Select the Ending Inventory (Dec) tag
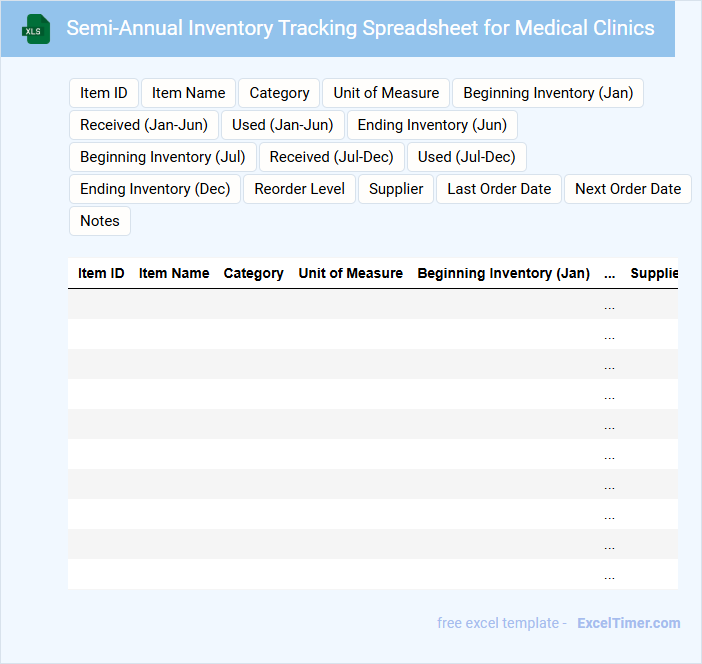Image resolution: width=702 pixels, height=664 pixels. [x=155, y=189]
